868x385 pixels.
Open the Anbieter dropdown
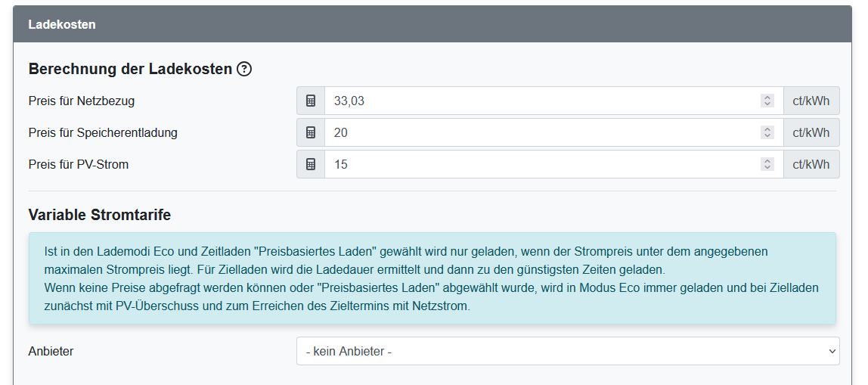[567, 351]
